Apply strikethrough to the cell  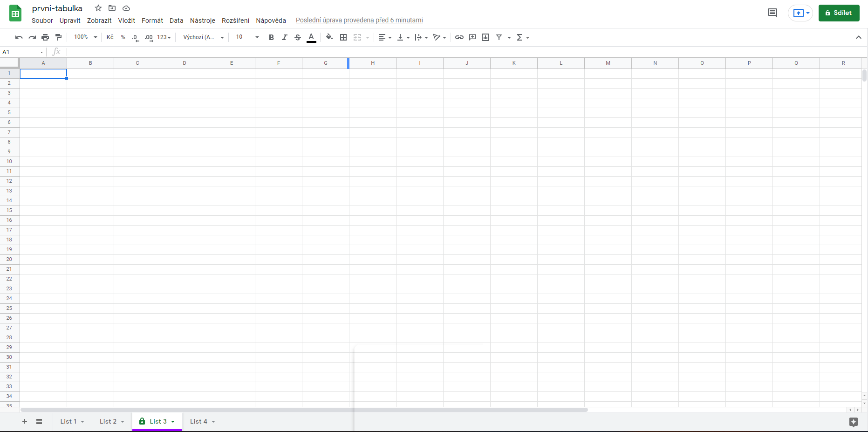tap(298, 37)
